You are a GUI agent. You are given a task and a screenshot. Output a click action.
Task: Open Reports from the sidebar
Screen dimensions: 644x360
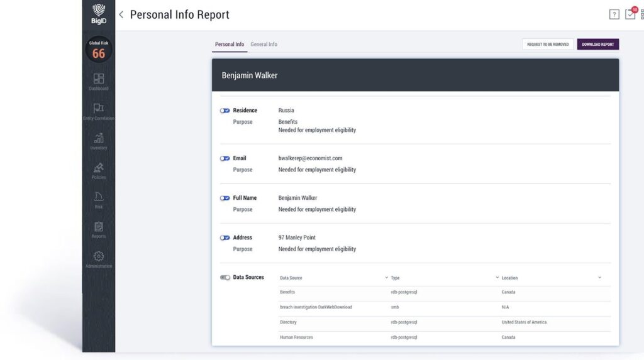click(99, 227)
